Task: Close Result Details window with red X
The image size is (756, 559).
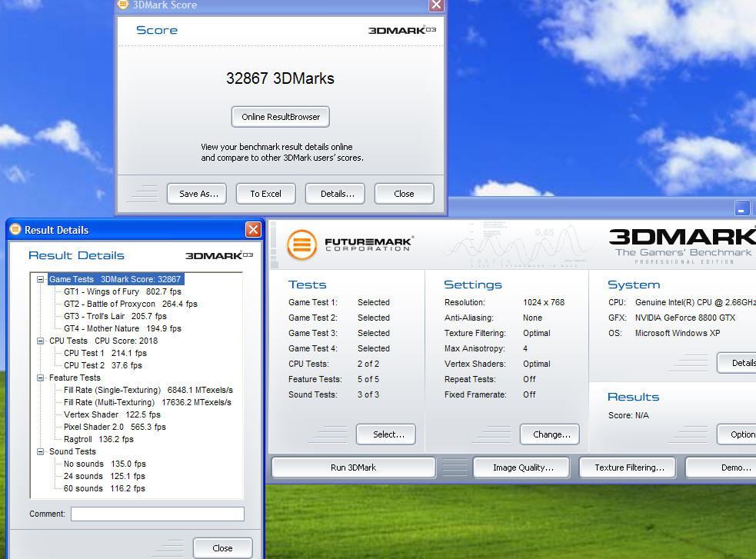Action: coord(253,229)
